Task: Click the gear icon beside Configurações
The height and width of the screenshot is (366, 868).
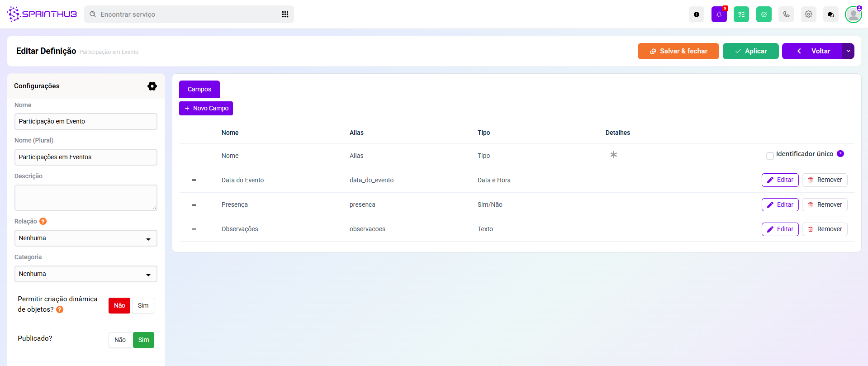Action: 152,86
